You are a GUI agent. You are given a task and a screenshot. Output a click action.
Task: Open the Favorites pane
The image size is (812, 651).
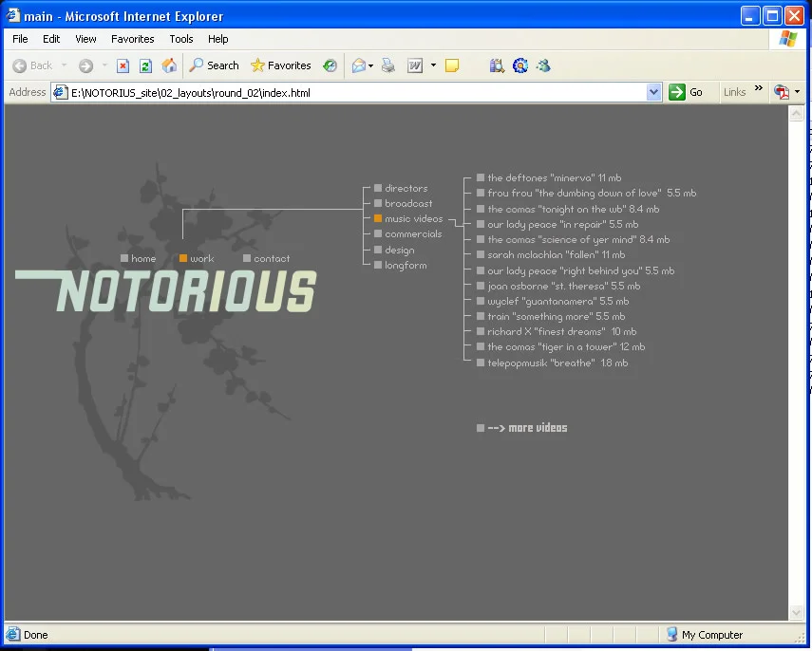click(x=280, y=65)
